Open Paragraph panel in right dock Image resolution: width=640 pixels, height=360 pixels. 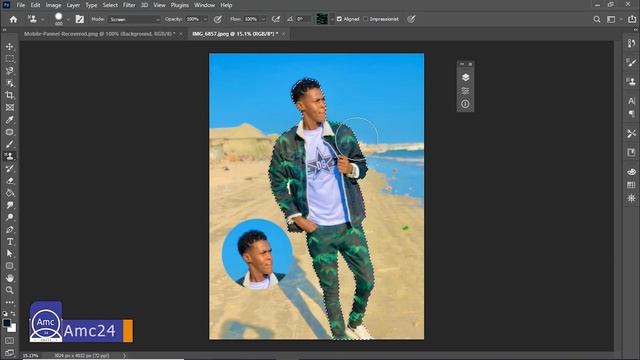tap(631, 113)
